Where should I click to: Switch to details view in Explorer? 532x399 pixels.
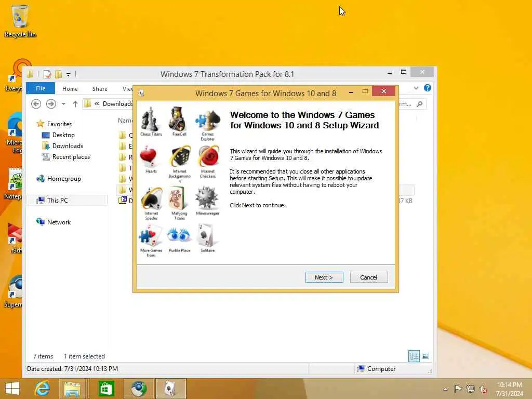tap(414, 356)
